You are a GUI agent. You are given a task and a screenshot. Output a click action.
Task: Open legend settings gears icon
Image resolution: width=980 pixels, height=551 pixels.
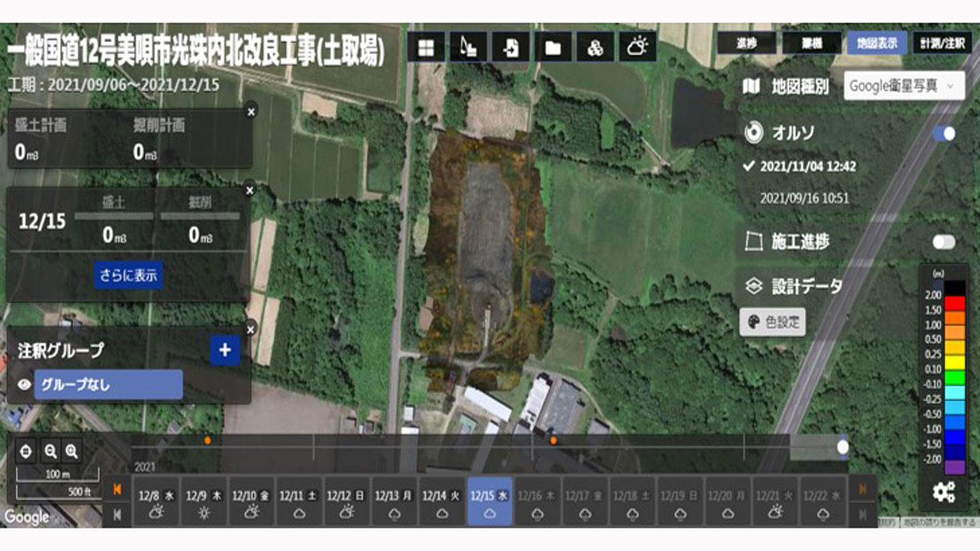(944, 491)
